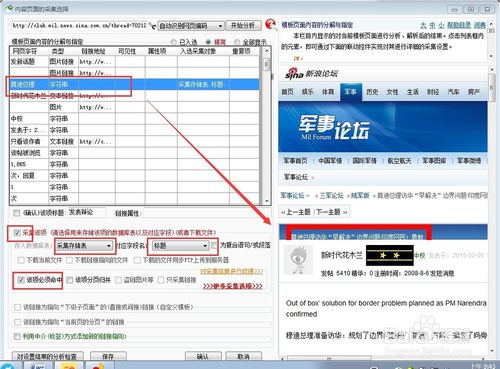Click the tool icon next to URL field
The height and width of the screenshot is (369, 500).
(152, 26)
